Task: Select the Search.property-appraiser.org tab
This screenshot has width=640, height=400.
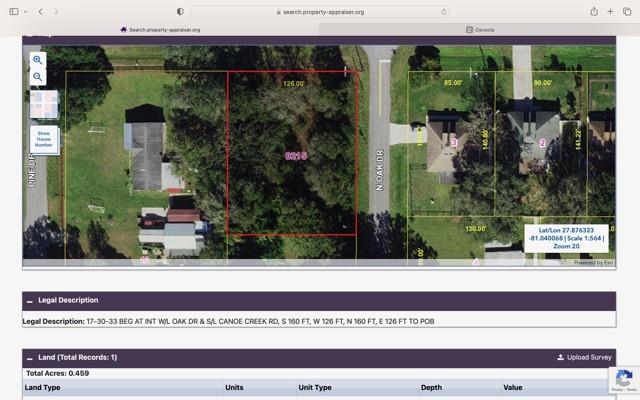Action: coord(160,29)
